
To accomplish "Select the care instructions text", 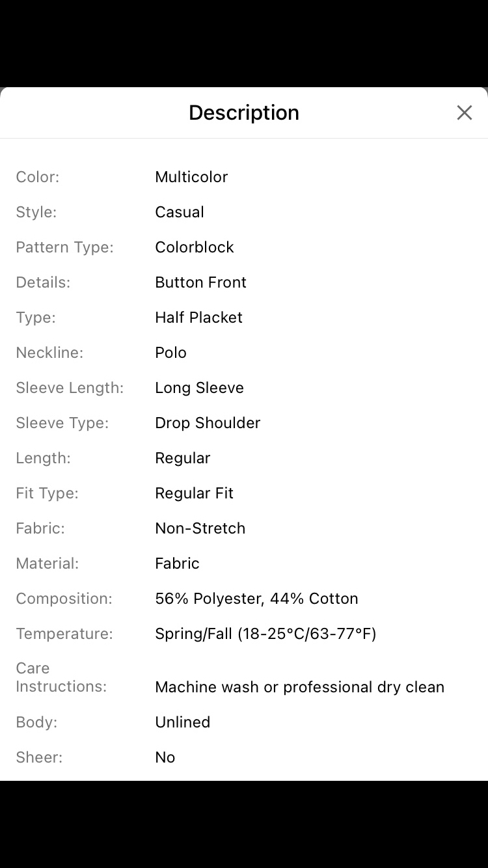I will click(299, 686).
